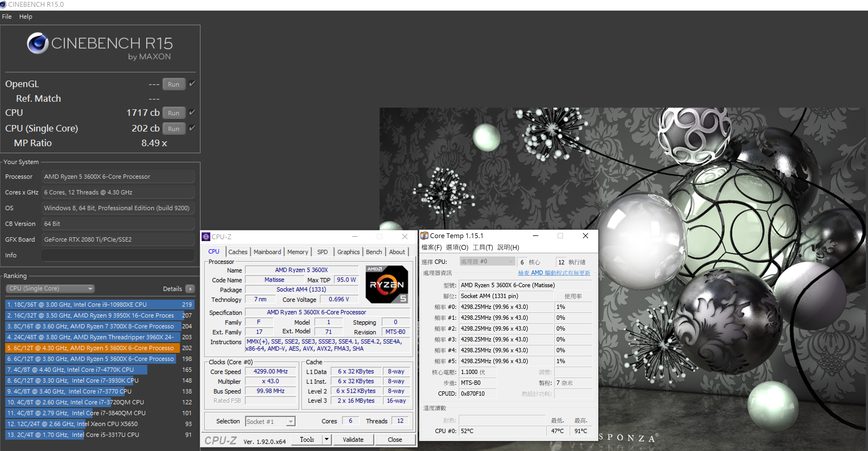This screenshot has height=451, width=868.
Task: Open the Cinebench Help menu
Action: point(26,17)
